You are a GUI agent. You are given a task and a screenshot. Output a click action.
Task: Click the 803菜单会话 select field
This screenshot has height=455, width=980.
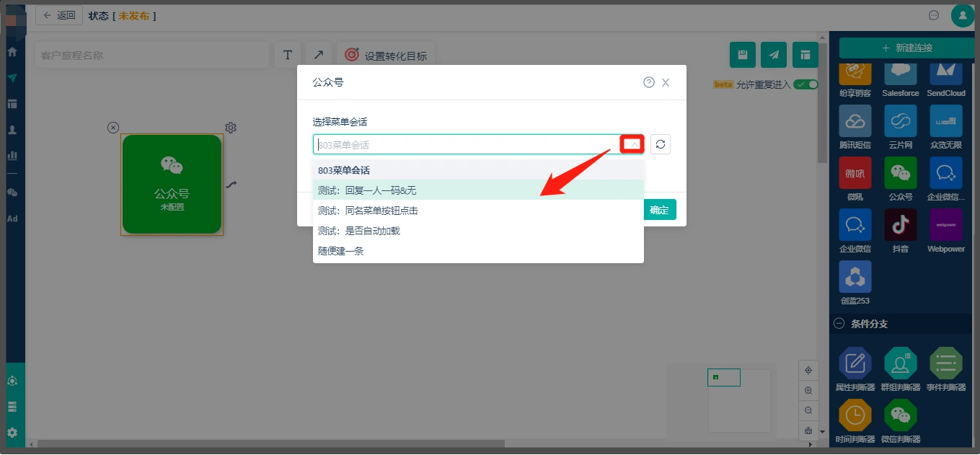479,144
